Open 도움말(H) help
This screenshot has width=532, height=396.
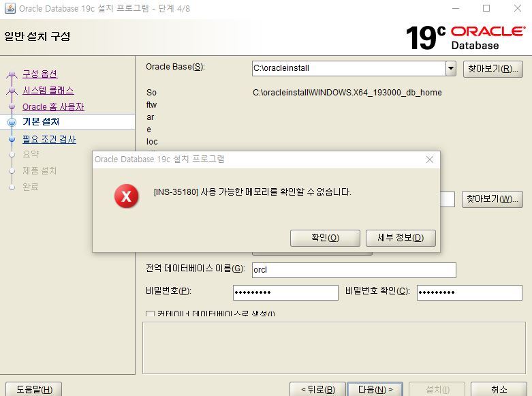[34, 389]
